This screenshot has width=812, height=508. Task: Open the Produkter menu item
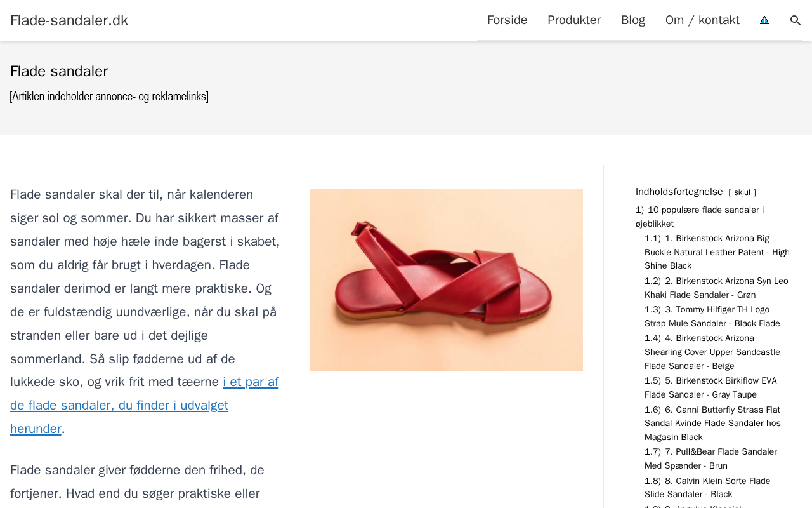(574, 20)
